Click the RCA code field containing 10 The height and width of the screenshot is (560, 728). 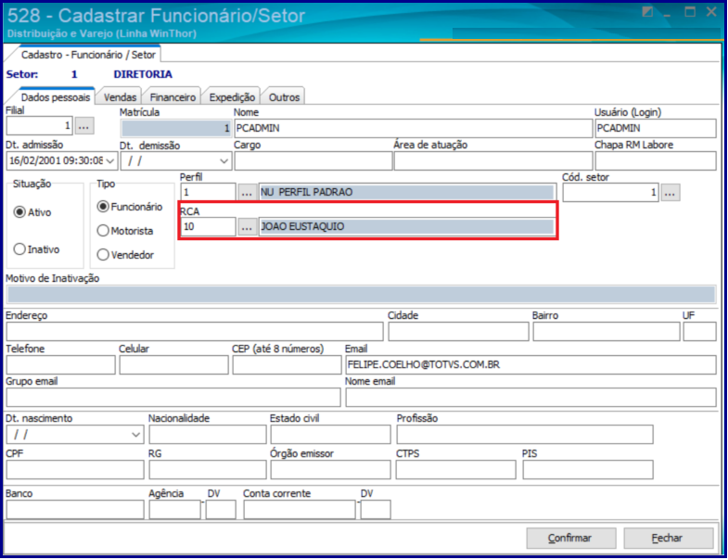click(208, 226)
